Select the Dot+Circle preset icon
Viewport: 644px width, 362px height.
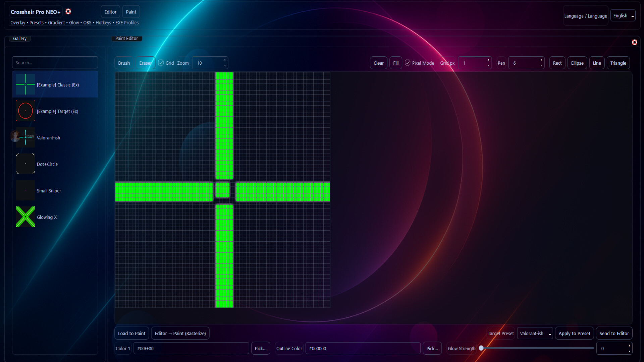[x=25, y=164]
